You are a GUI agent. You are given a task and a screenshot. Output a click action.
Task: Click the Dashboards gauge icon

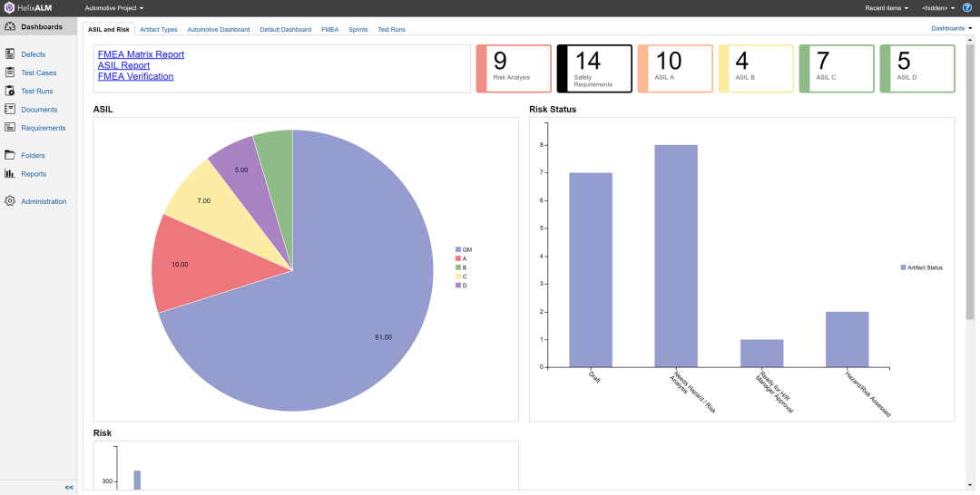9,27
